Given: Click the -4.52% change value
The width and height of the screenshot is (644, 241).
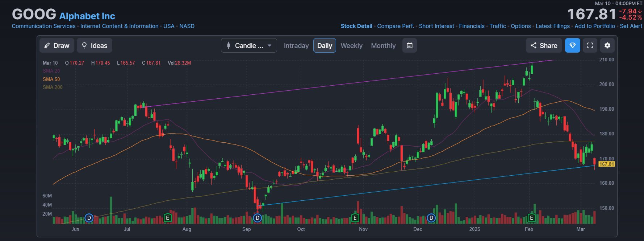Looking at the screenshot, I should [x=630, y=17].
